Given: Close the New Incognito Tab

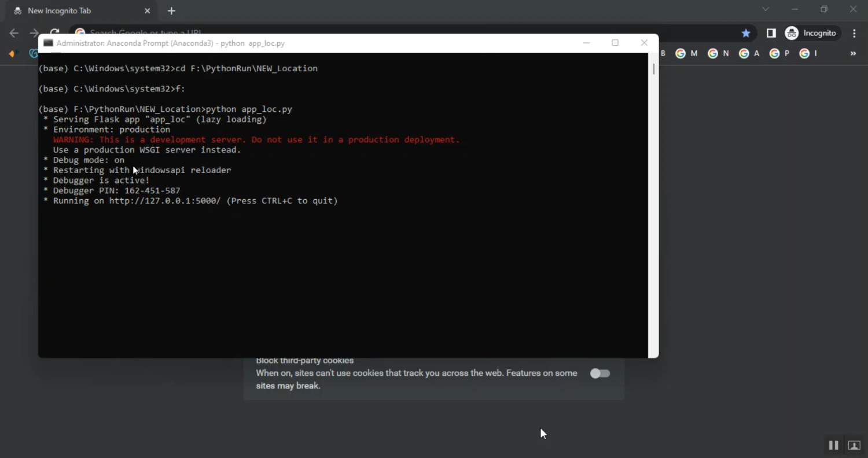Looking at the screenshot, I should [147, 10].
